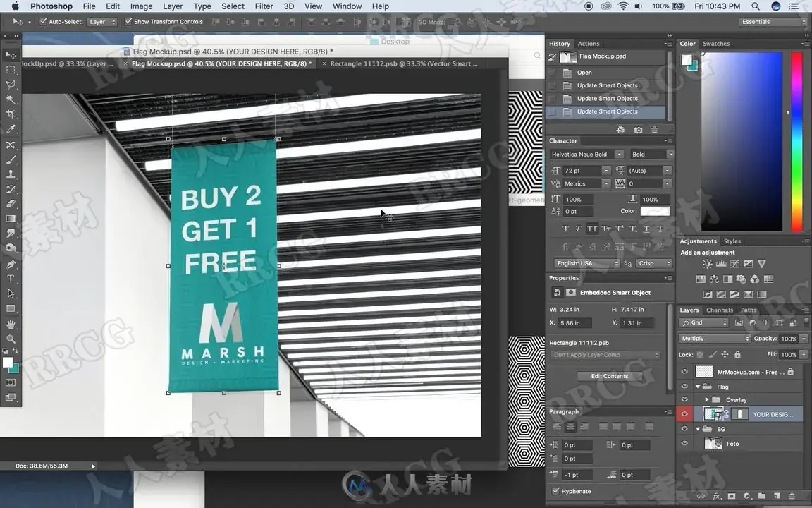The image size is (812, 508).
Task: Click the Edit Contents button
Action: pyautogui.click(x=609, y=376)
